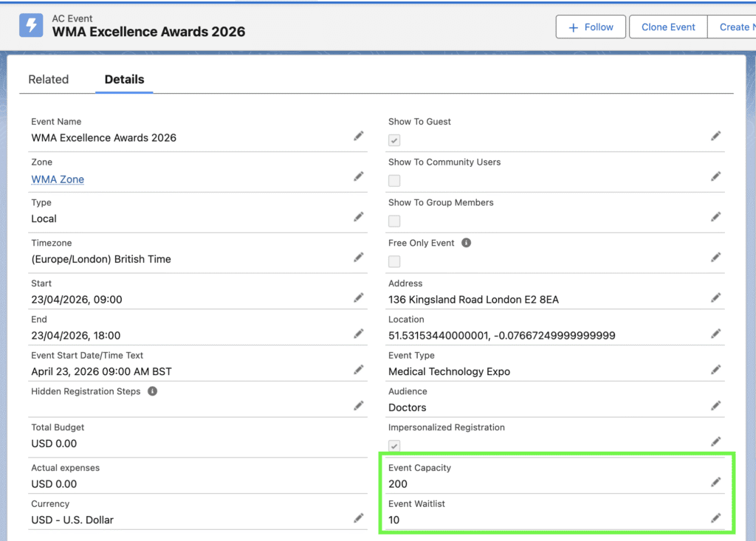Click edit pencil for Event Capacity
Screen dimensions: 756x541
tap(715, 482)
